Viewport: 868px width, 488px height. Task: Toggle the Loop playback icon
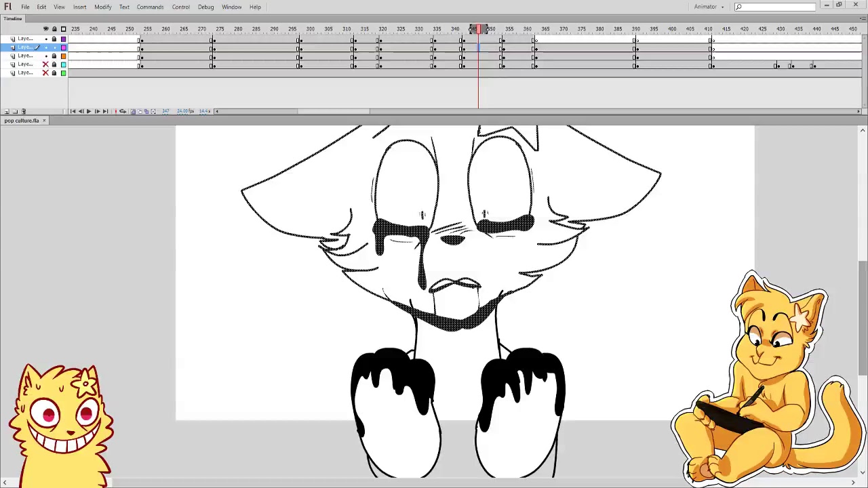[123, 111]
